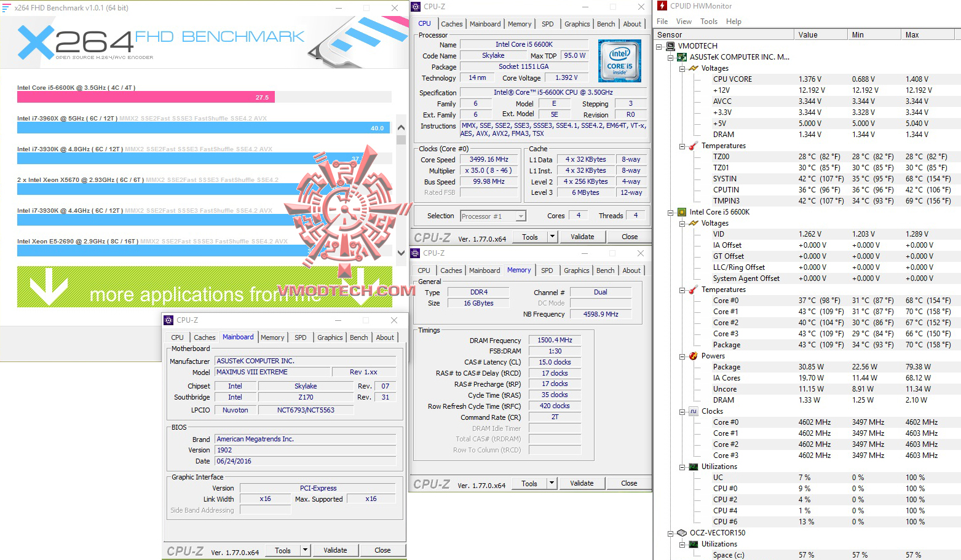Click the ASUSTeK motherboard icon in HWMonitor tree
961x560 pixels.
pyautogui.click(x=682, y=57)
